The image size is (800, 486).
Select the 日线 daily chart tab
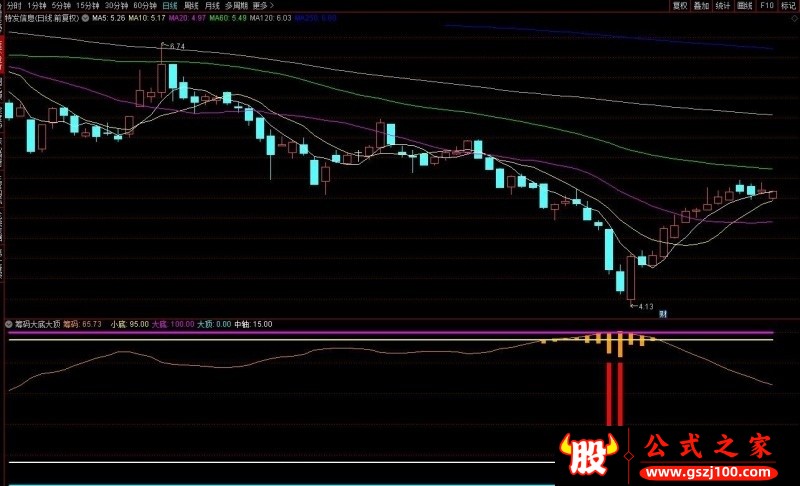tap(170, 6)
